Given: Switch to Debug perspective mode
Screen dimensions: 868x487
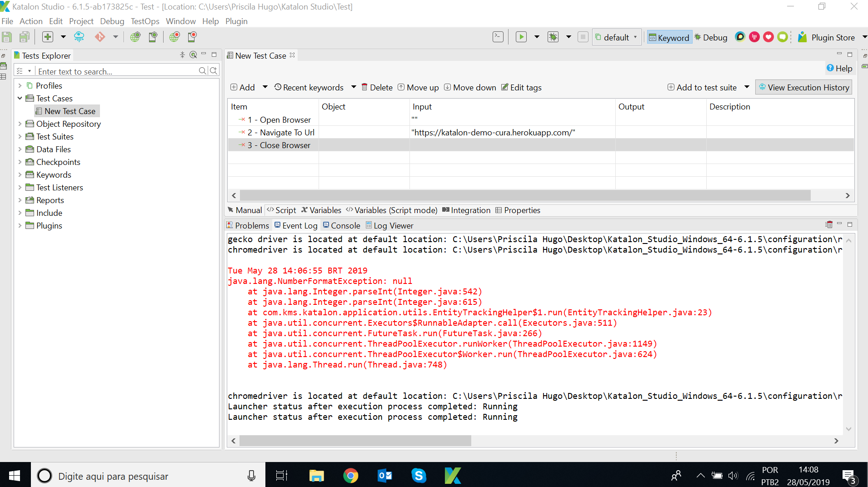Looking at the screenshot, I should click(711, 37).
